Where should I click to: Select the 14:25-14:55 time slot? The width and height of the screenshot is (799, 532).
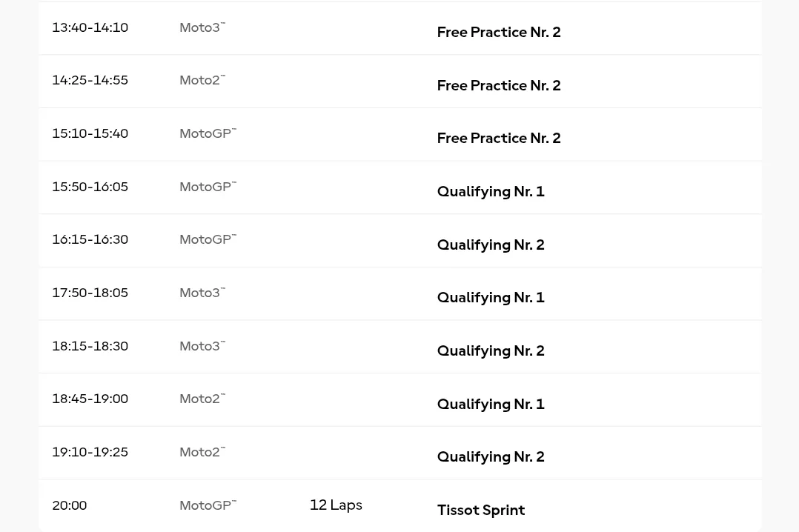click(90, 81)
